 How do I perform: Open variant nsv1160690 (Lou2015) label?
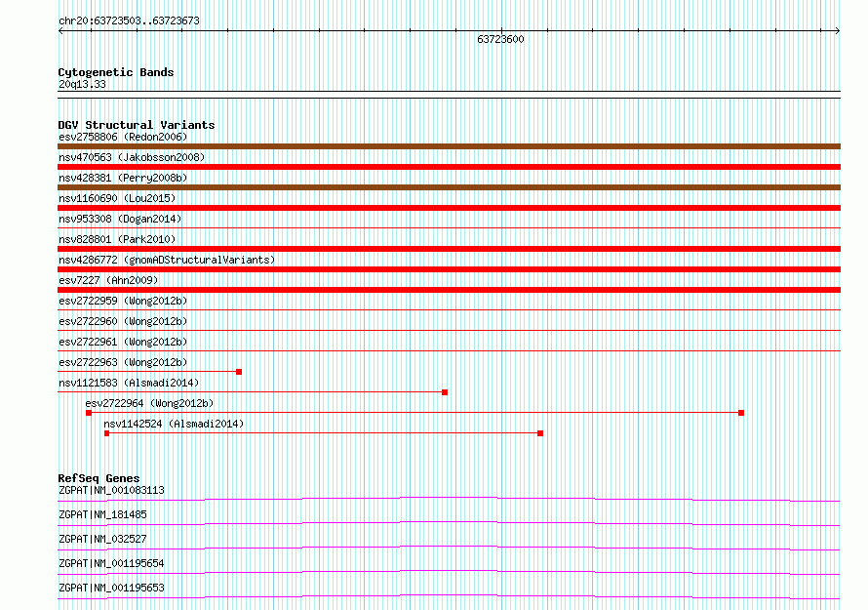[x=117, y=198]
